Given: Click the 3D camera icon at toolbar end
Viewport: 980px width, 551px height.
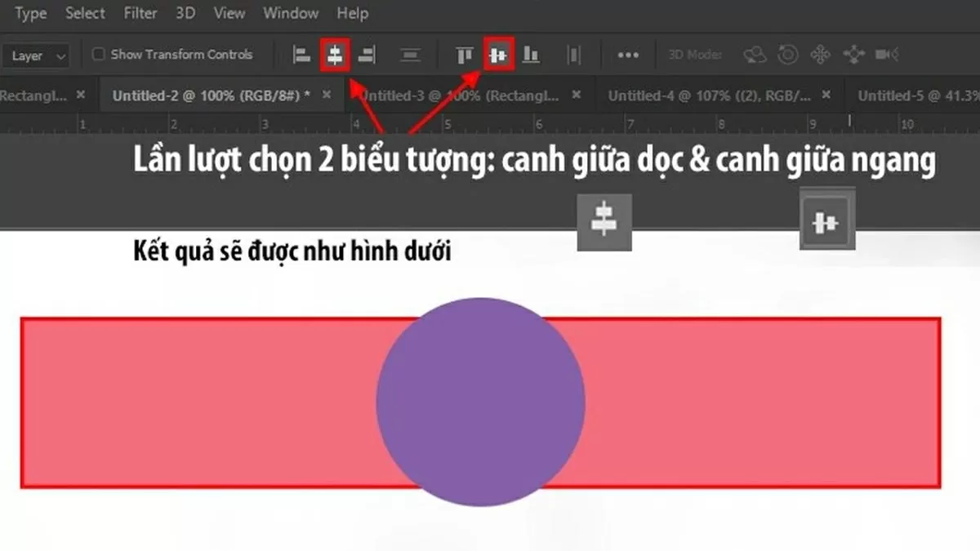Looking at the screenshot, I should click(886, 54).
